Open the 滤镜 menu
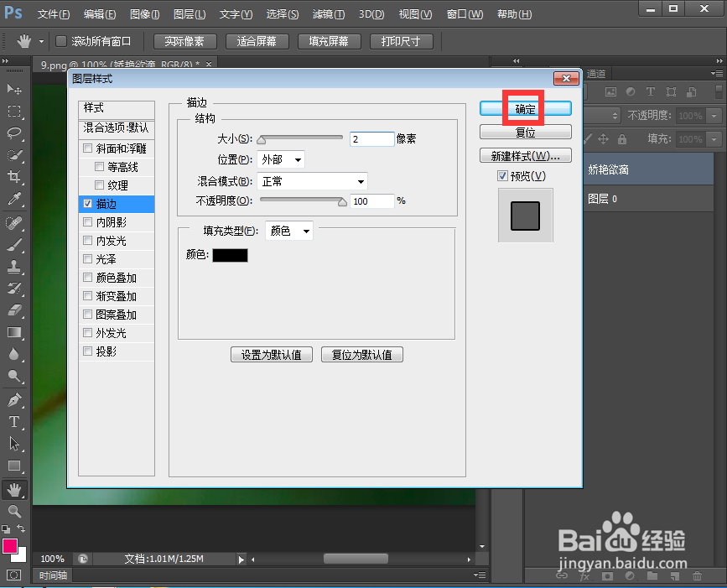 (x=327, y=14)
